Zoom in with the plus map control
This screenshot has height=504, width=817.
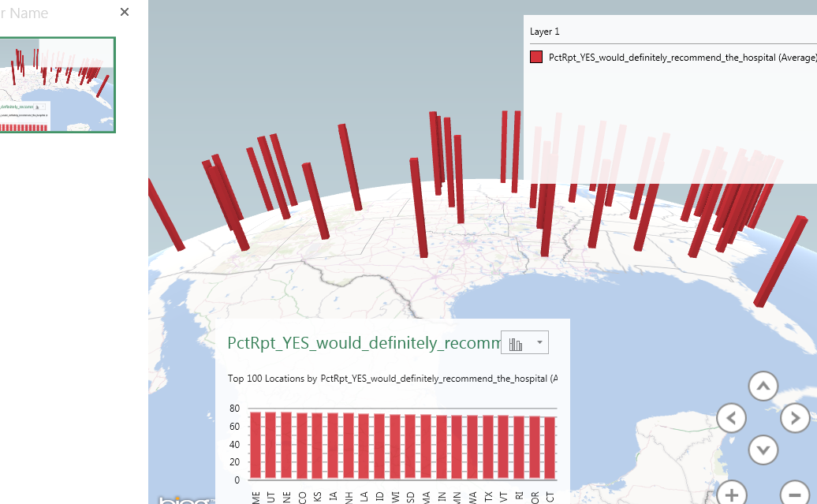click(731, 493)
